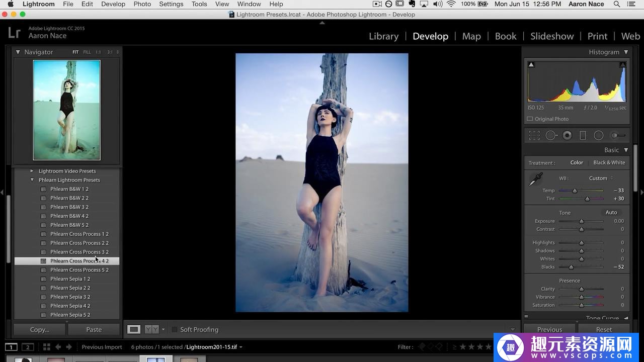Select the Spot Removal tool
Screen dimensions: 644x362
click(x=551, y=135)
